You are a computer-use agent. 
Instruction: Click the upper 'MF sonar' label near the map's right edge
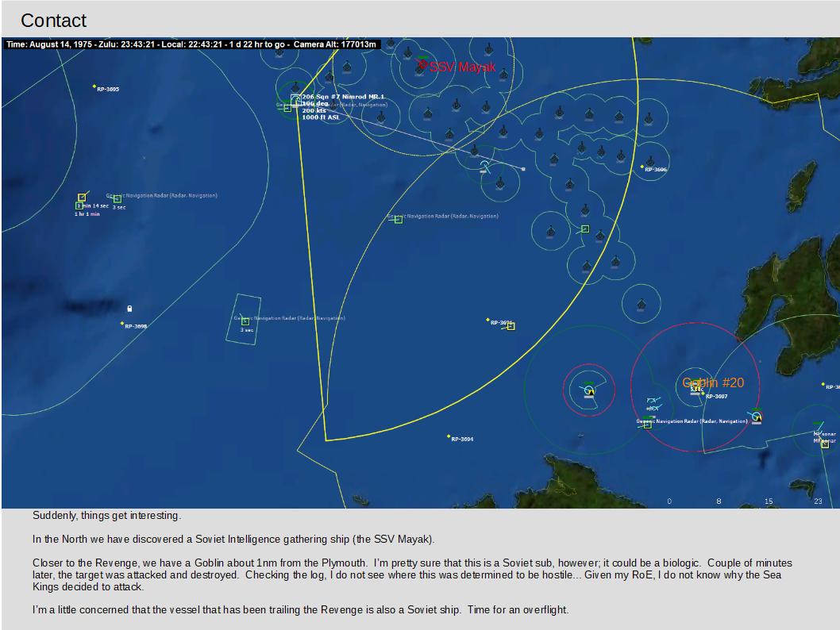pos(826,434)
